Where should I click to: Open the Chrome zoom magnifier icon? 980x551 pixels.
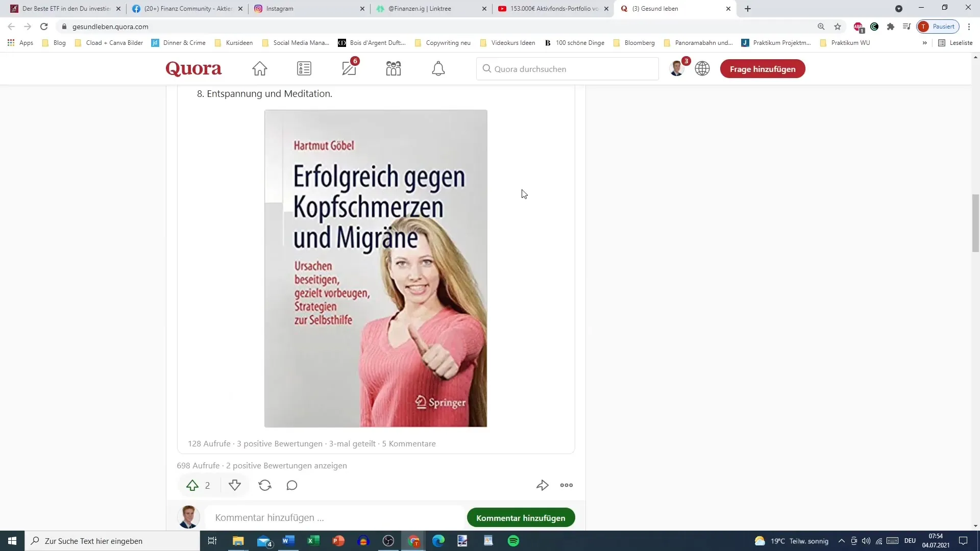pos(821,27)
